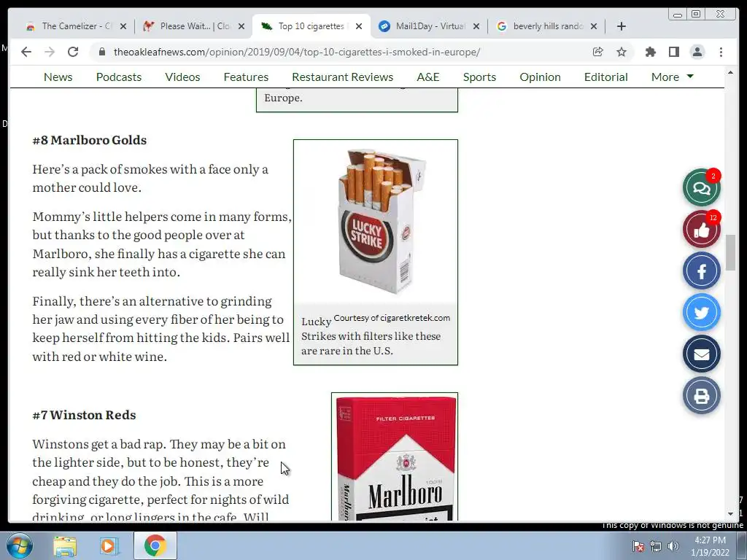
Task: Open the Chrome profile avatar
Action: [x=697, y=52]
